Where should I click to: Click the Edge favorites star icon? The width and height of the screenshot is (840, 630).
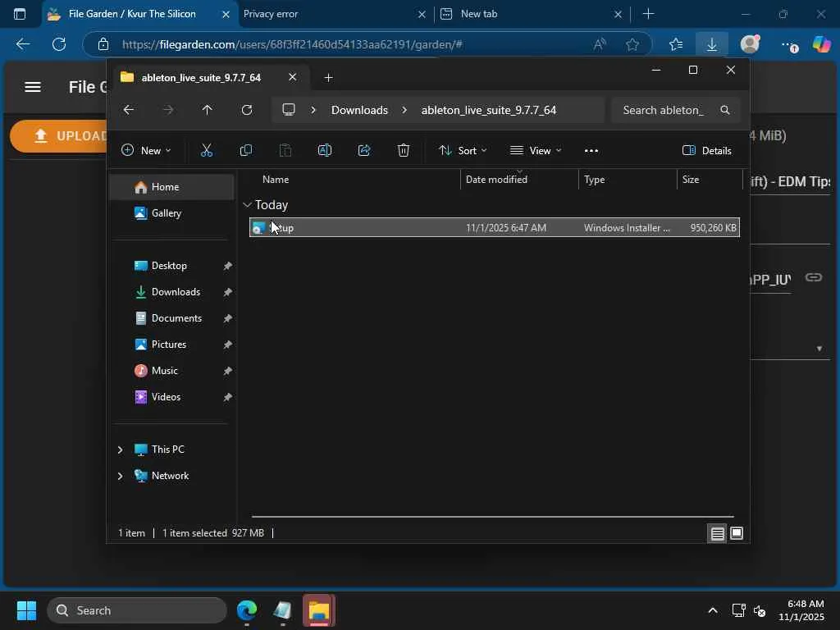tap(632, 44)
